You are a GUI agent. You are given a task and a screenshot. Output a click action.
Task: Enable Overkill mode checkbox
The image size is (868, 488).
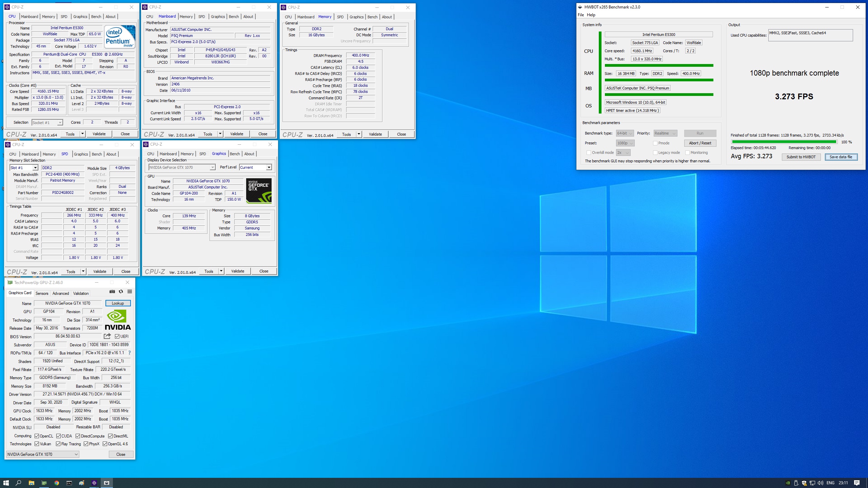coord(589,152)
